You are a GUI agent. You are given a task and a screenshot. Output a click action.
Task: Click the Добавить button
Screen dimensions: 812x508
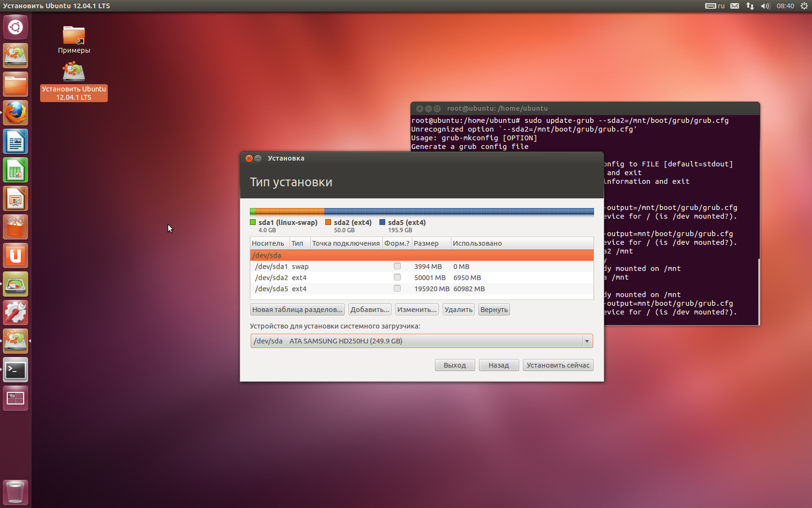370,310
